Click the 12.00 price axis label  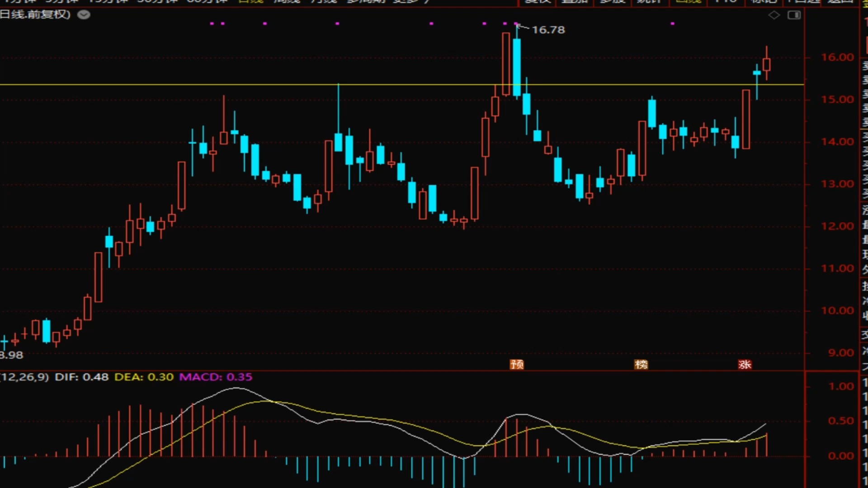pos(837,226)
